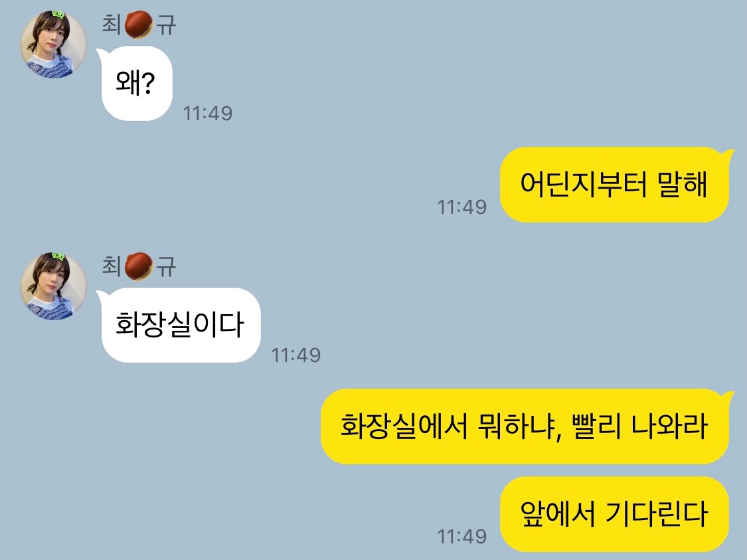Select the 어딘지부터 말해 yellow bubble
The image size is (747, 560).
coord(615,185)
